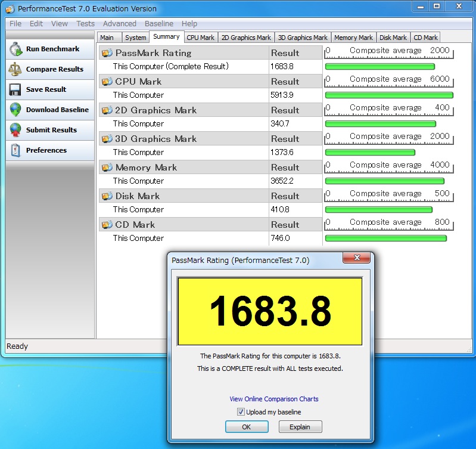The image size is (476, 449).
Task: Open the Baseline menu
Action: click(x=159, y=24)
